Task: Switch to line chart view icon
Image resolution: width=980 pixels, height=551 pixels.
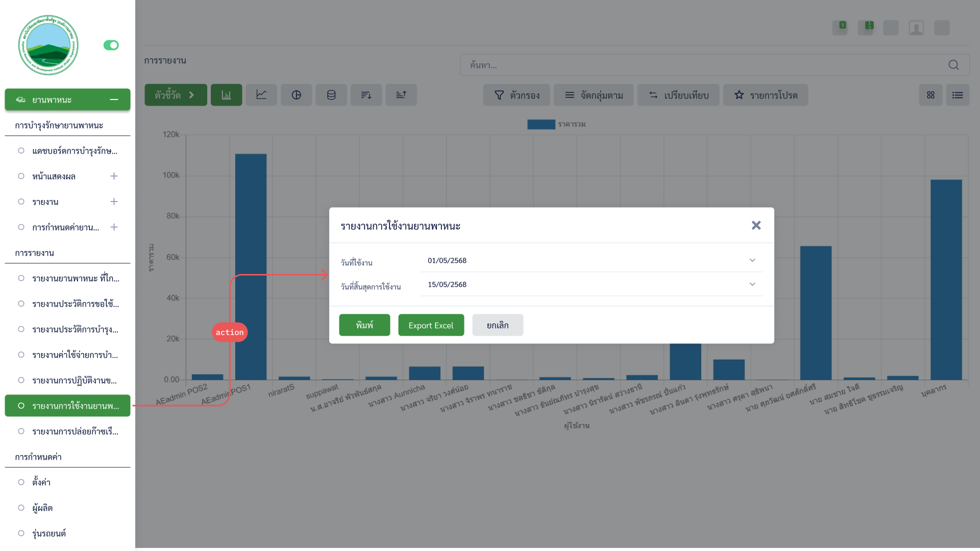Action: [x=261, y=95]
